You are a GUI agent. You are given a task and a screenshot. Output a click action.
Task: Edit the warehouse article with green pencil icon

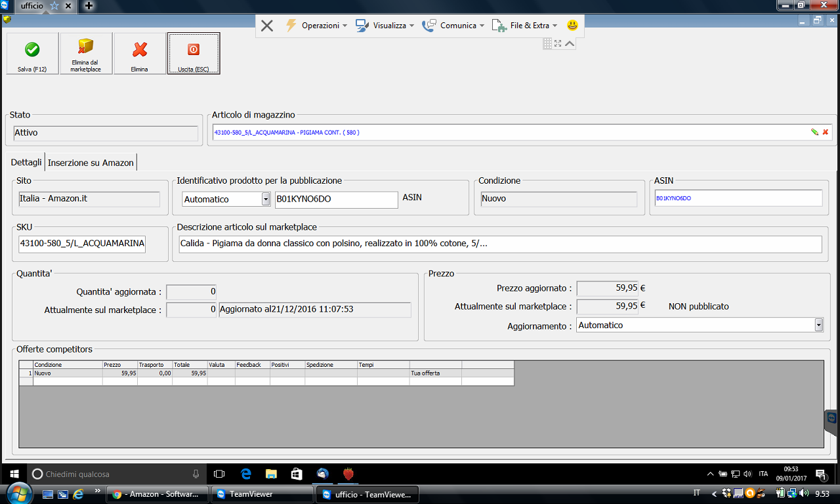coord(814,132)
